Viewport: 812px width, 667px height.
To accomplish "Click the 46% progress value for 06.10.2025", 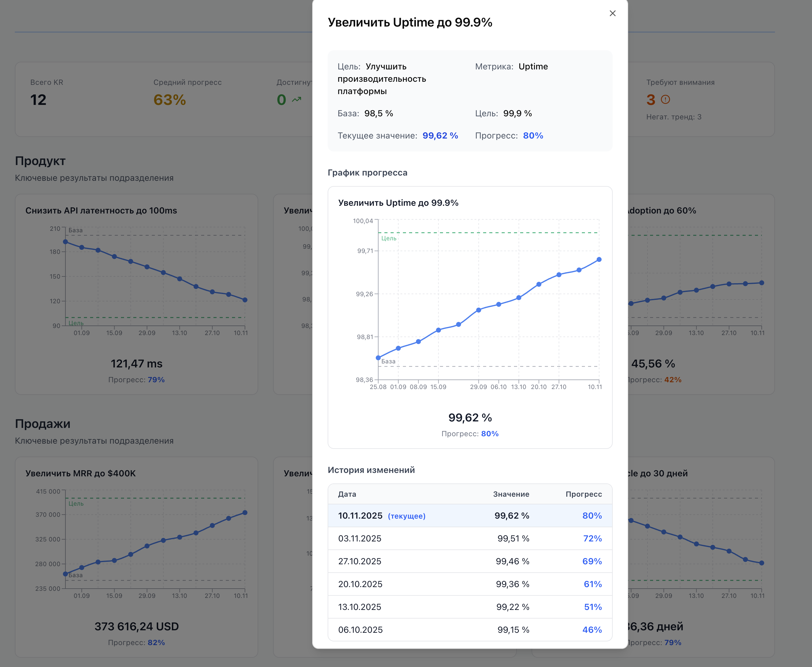I will [592, 630].
